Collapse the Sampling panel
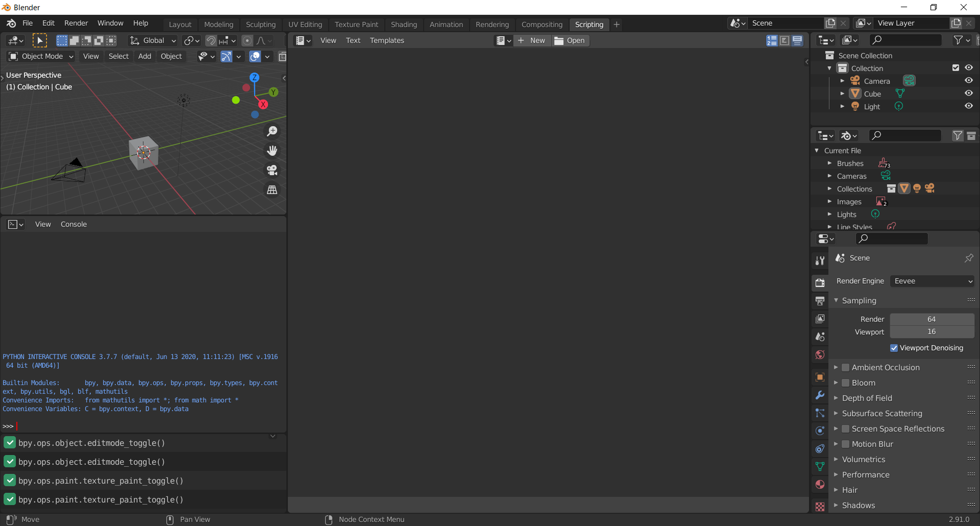 836,300
